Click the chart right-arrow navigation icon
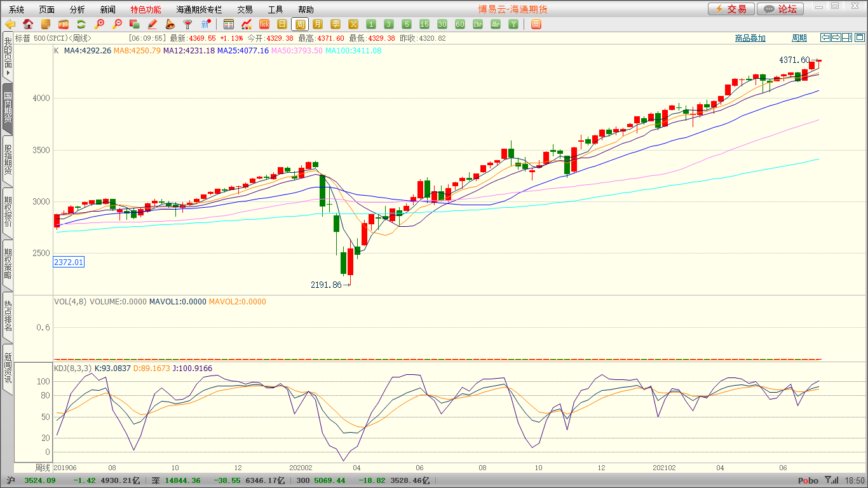868x488 pixels. point(836,37)
